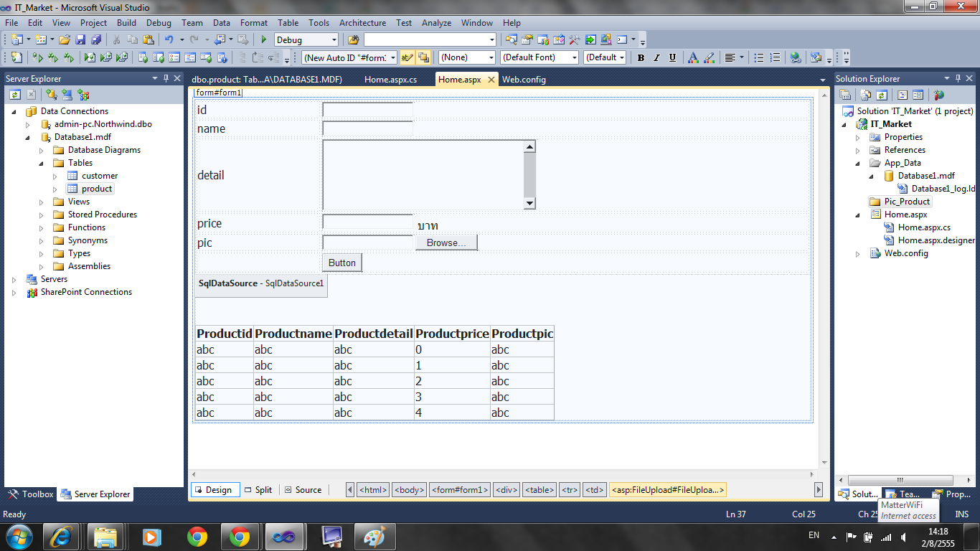
Task: Click the <form#form1> breadcrumb tag
Action: pos(460,490)
